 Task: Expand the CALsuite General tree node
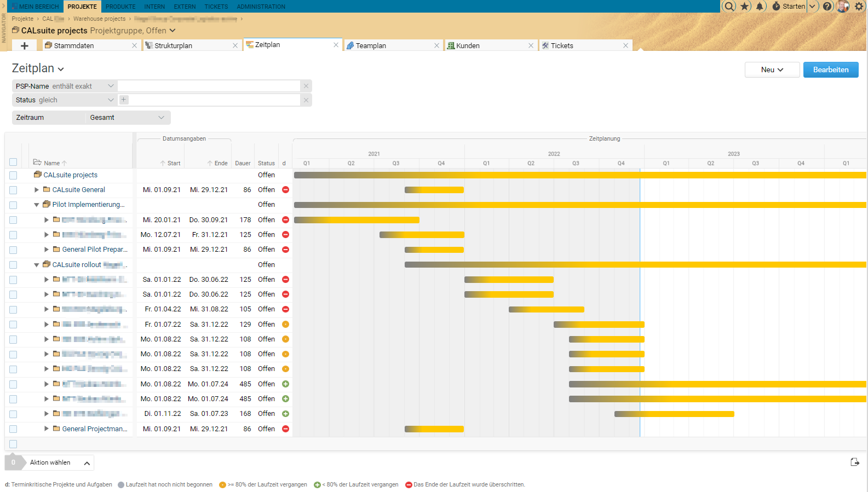pyautogui.click(x=37, y=190)
